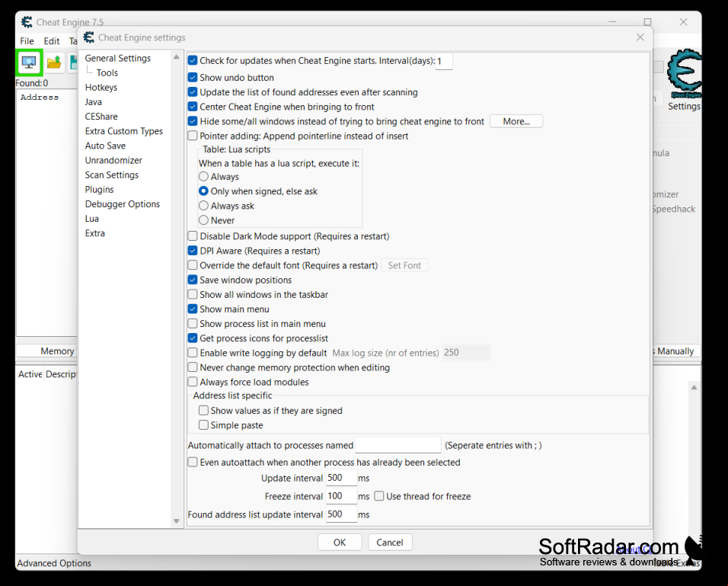The width and height of the screenshot is (728, 586).
Task: Toggle 'Update the list of found addresses' option
Action: point(193,92)
